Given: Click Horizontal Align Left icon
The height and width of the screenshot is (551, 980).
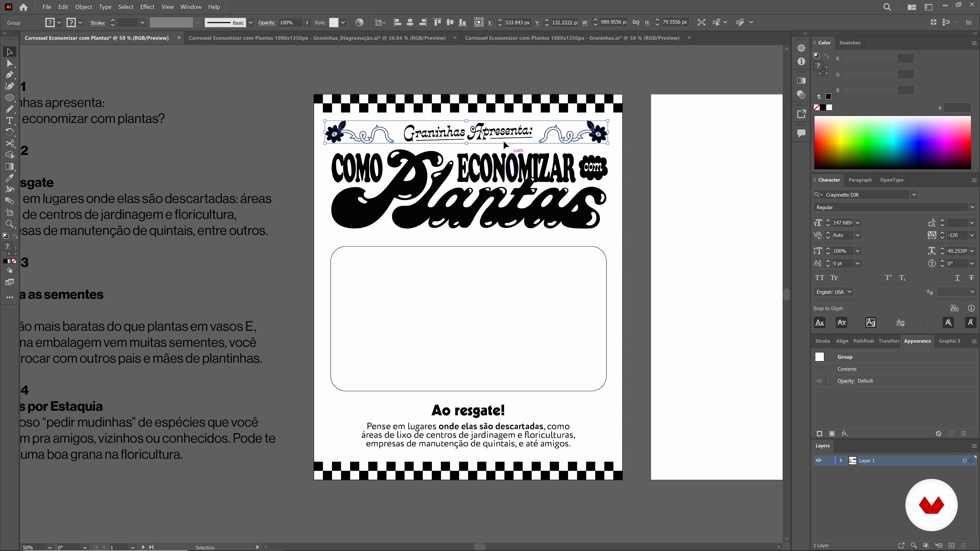Looking at the screenshot, I should click(397, 22).
